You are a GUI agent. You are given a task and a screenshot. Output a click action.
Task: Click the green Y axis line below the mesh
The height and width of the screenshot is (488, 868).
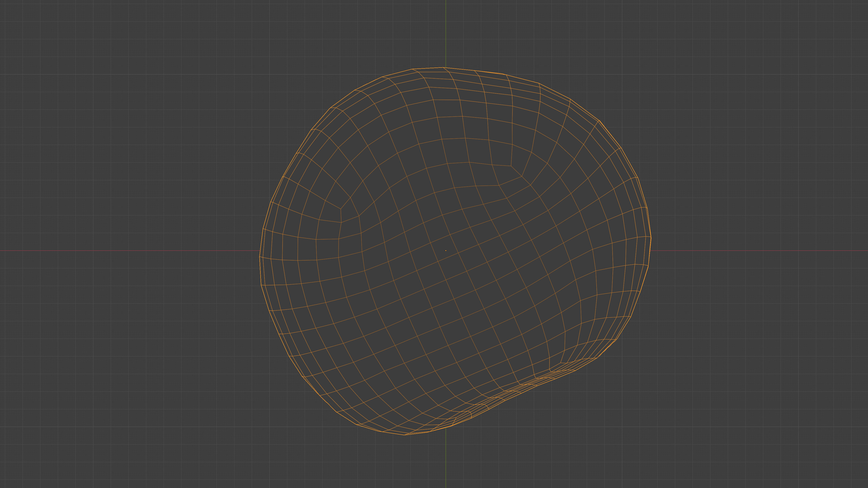446,461
